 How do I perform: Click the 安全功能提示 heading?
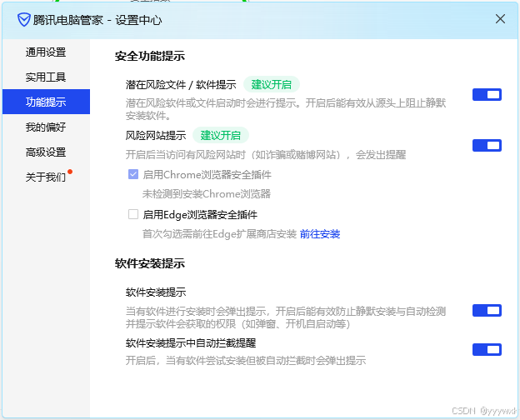click(150, 56)
